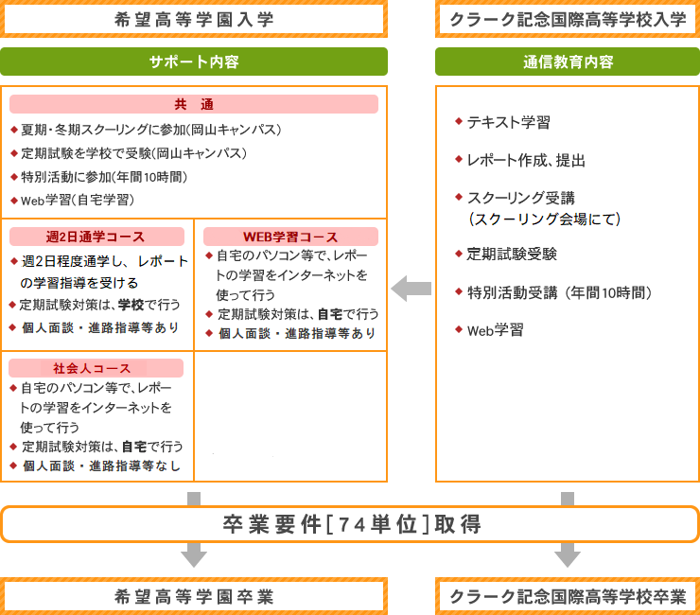Click the 希望高等学園入学 heading box
Viewport: 700px width, 615px height.
coord(194,19)
